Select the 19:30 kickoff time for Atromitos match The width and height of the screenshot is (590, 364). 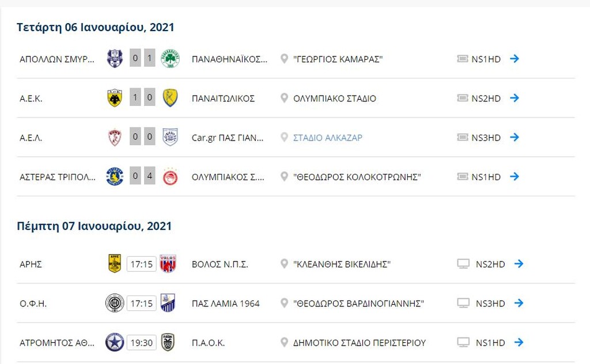click(142, 343)
